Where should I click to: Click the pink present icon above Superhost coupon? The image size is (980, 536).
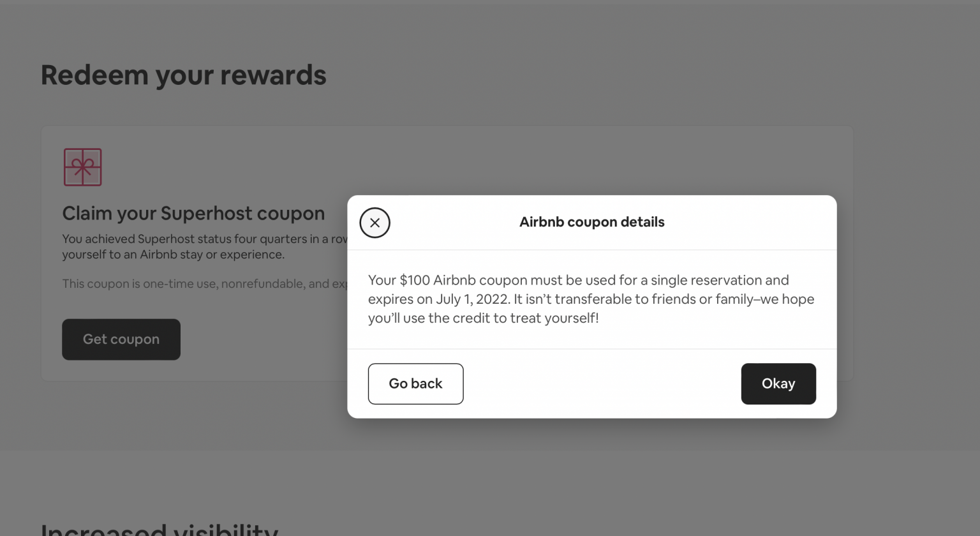(82, 167)
